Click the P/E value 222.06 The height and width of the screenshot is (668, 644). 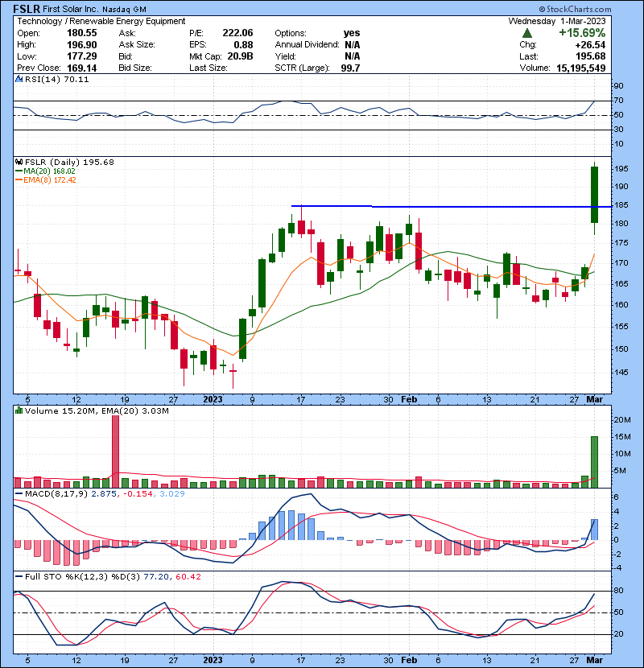tap(237, 33)
